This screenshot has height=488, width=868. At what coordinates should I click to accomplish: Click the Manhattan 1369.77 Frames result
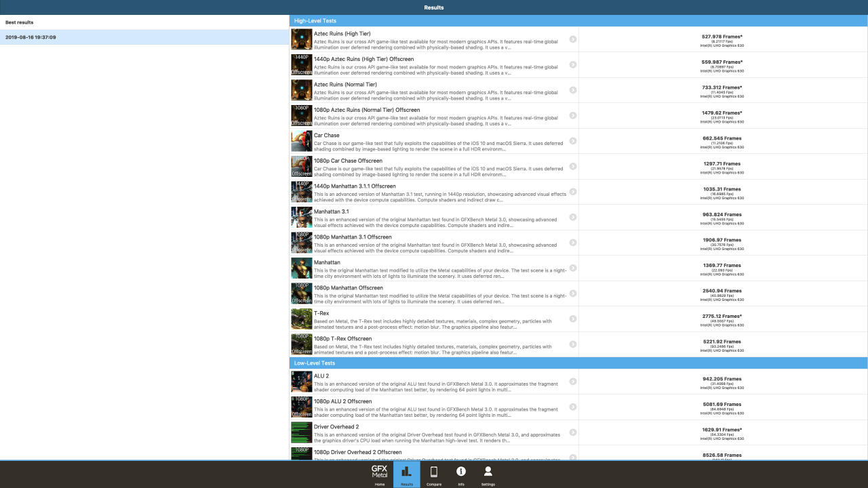click(722, 266)
